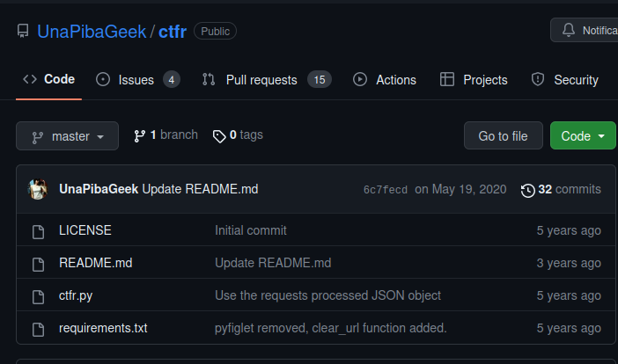Click the Go to file button
Viewport: 618px width, 364px height.
(504, 135)
